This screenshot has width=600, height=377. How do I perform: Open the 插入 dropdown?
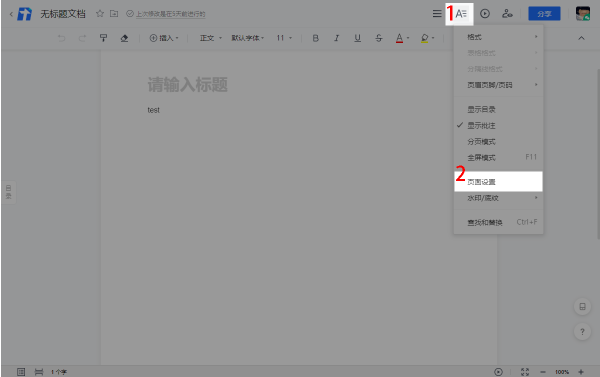pyautogui.click(x=164, y=38)
